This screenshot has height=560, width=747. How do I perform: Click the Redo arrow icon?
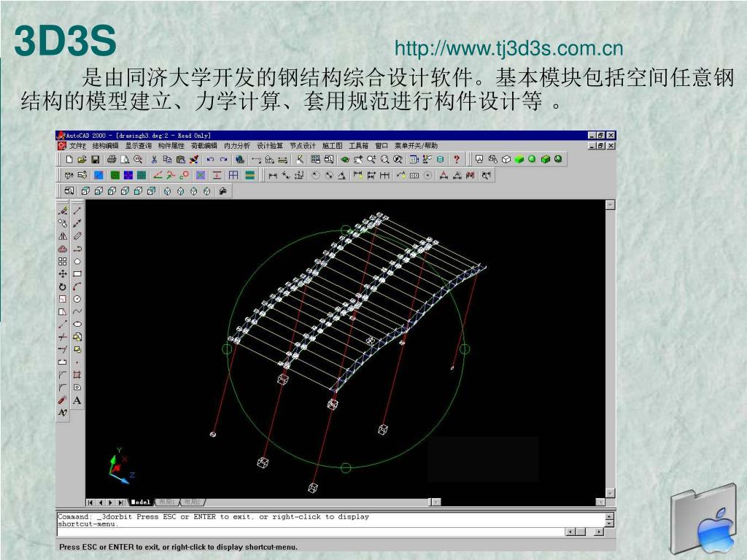(223, 160)
